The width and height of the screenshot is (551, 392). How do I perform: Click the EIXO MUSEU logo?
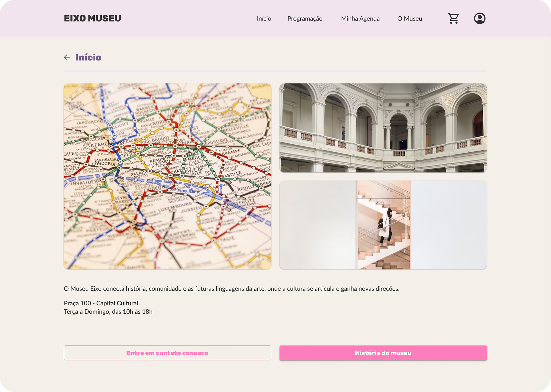(x=92, y=18)
